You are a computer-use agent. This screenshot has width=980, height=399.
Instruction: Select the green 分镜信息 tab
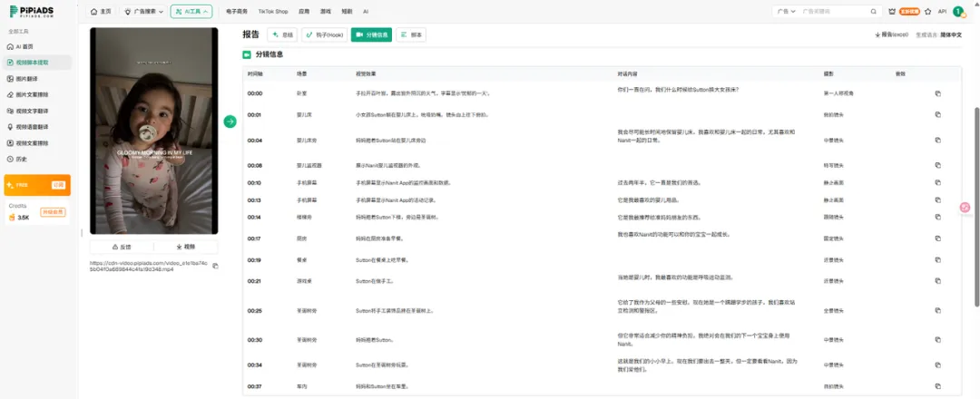click(371, 35)
